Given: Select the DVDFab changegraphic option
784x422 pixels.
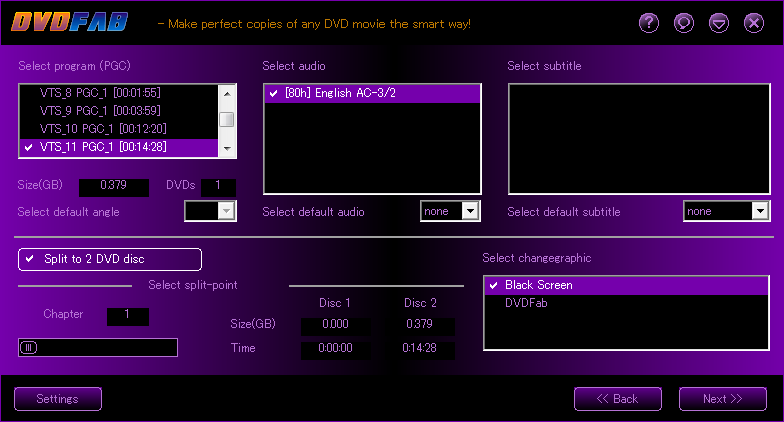Looking at the screenshot, I should [x=626, y=304].
